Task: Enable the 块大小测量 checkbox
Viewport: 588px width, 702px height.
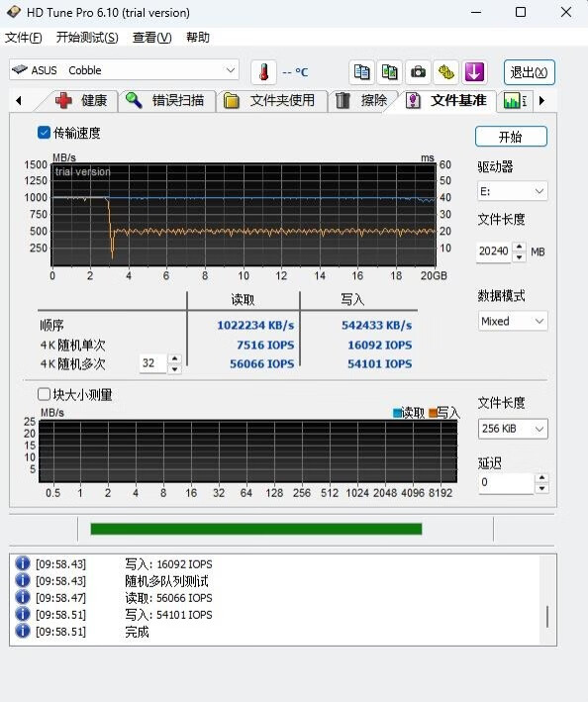Action: [x=44, y=394]
